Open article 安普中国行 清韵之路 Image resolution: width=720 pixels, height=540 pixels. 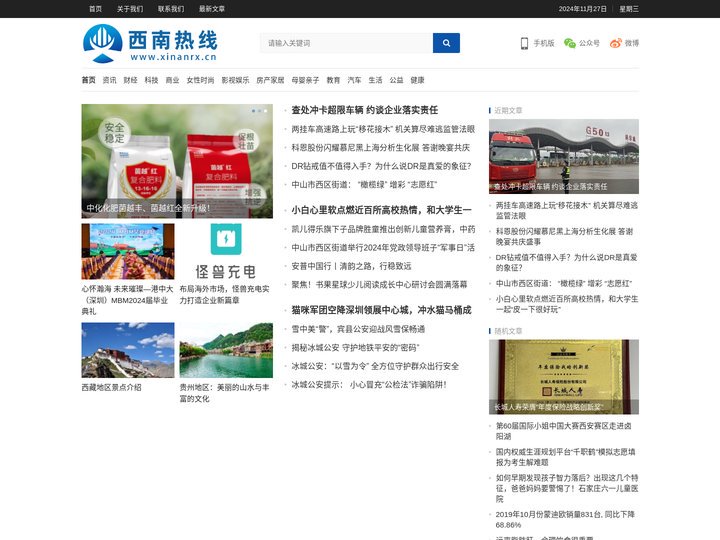351,266
